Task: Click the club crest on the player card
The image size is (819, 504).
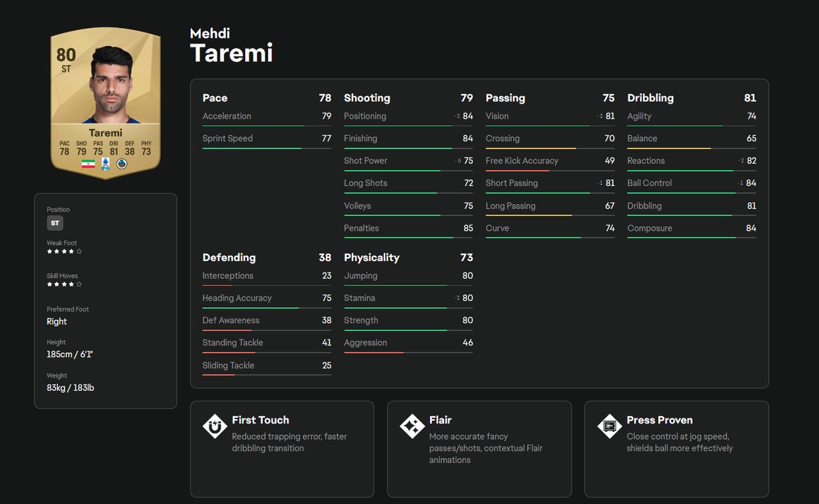Action: 122,164
